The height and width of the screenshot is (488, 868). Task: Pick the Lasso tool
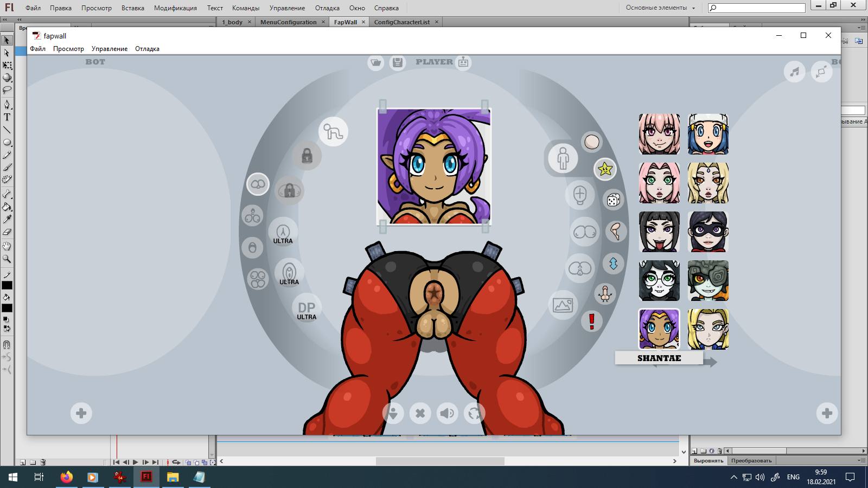pos(7,90)
